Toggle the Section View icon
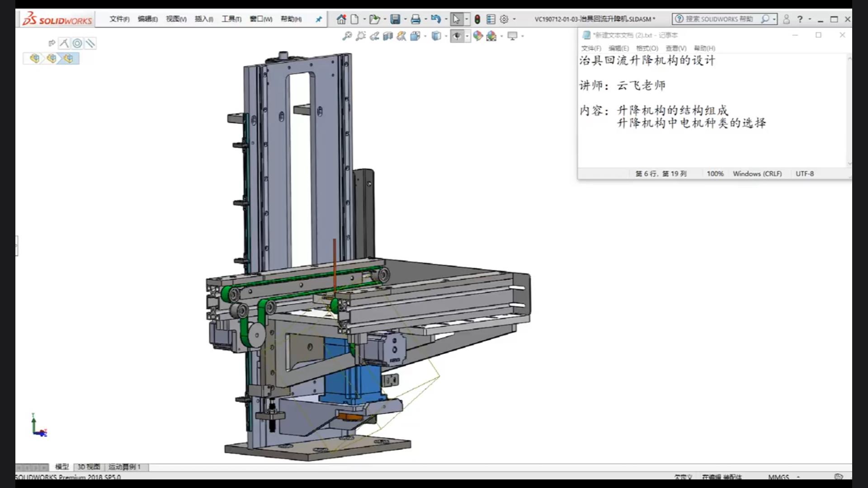868x488 pixels. coord(388,36)
